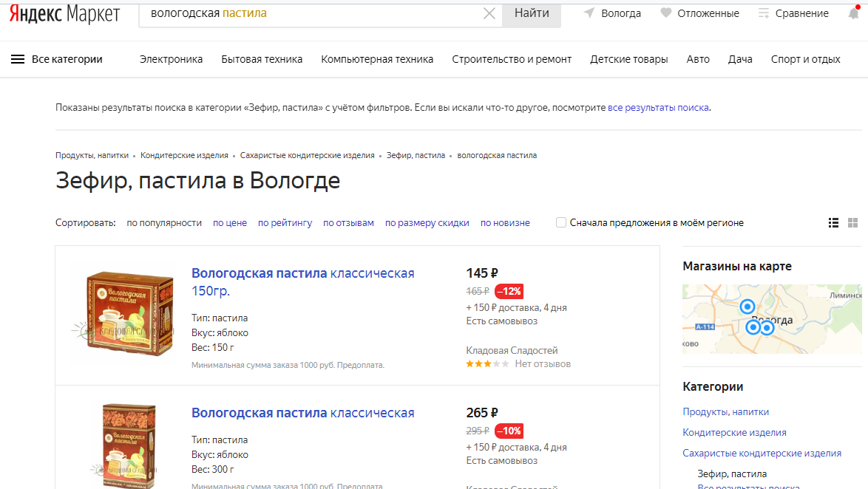This screenshot has width=868, height=489.
Task: Sort results by по популярности
Action: [x=164, y=223]
